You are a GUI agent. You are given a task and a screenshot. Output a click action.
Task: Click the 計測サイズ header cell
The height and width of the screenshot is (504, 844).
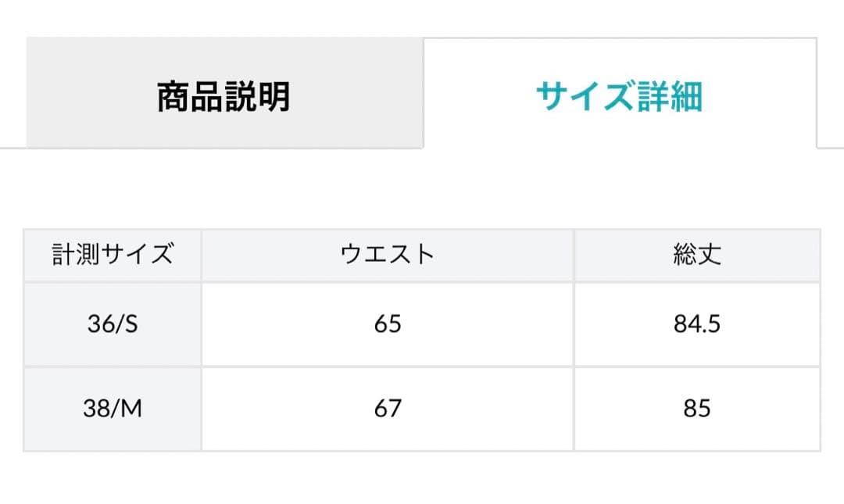[113, 256]
